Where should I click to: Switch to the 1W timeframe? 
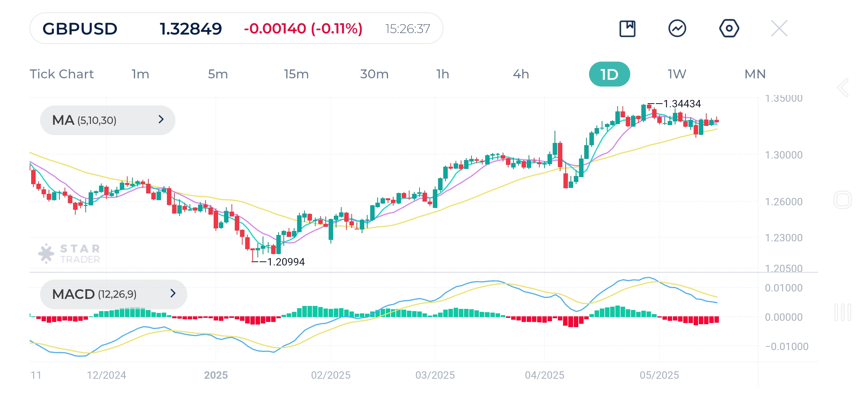(677, 74)
